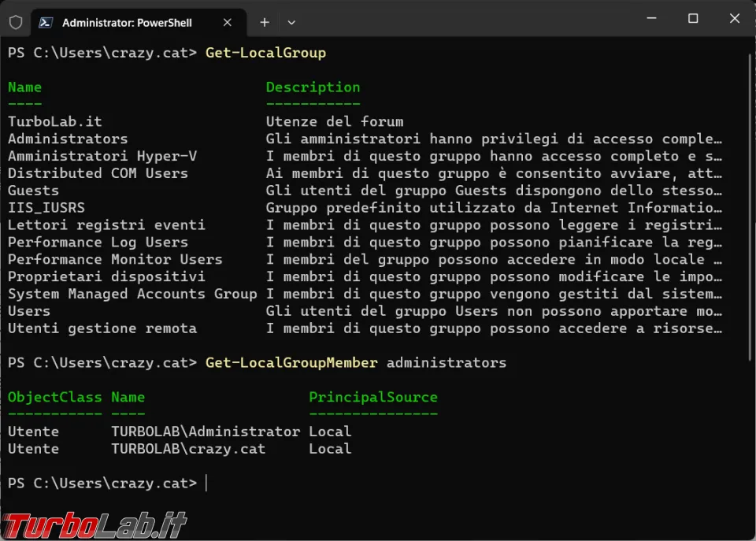Click the 'ObjectClass' column header
The width and height of the screenshot is (756, 541).
tap(55, 398)
